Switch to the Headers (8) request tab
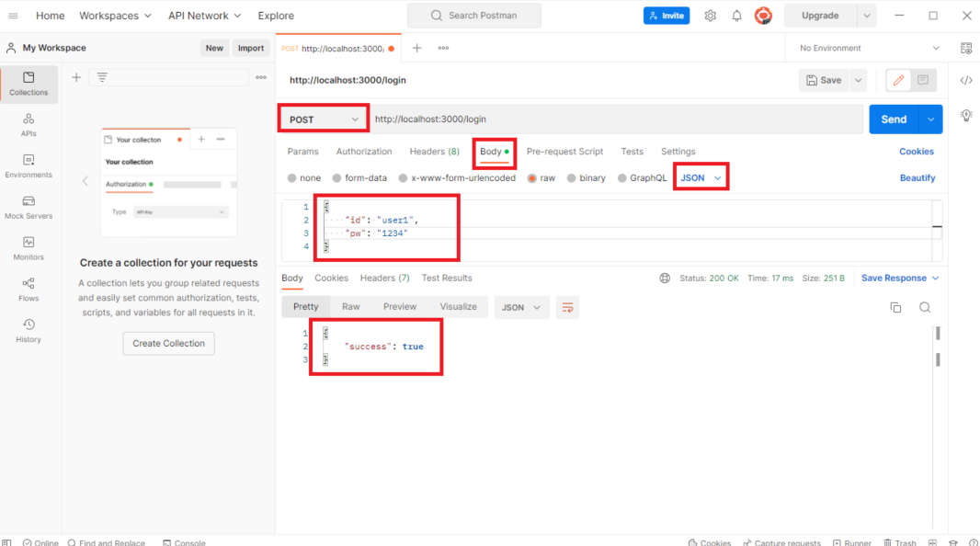Viewport: 980px width, 546px height. point(434,151)
